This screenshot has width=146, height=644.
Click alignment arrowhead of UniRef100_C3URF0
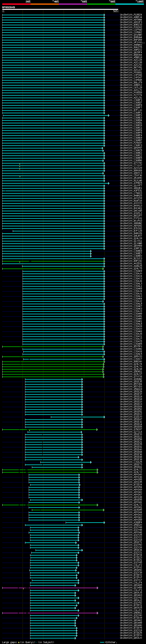pos(109,115)
